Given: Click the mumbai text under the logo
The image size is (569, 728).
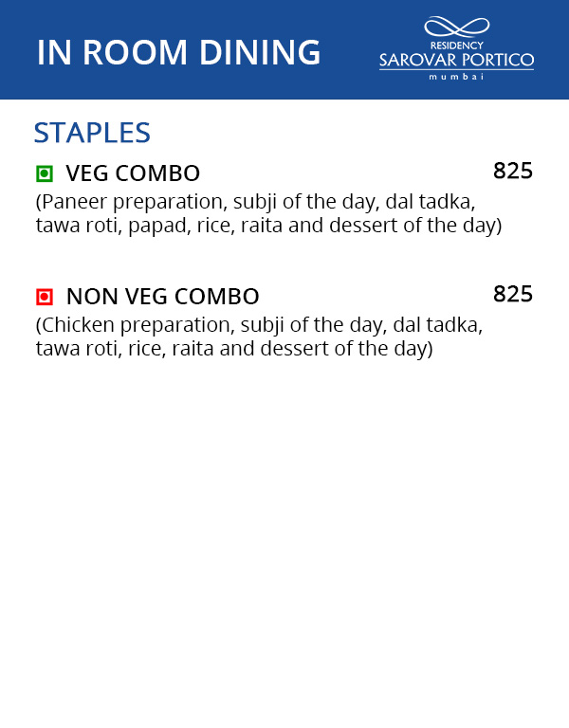Looking at the screenshot, I should [x=456, y=76].
